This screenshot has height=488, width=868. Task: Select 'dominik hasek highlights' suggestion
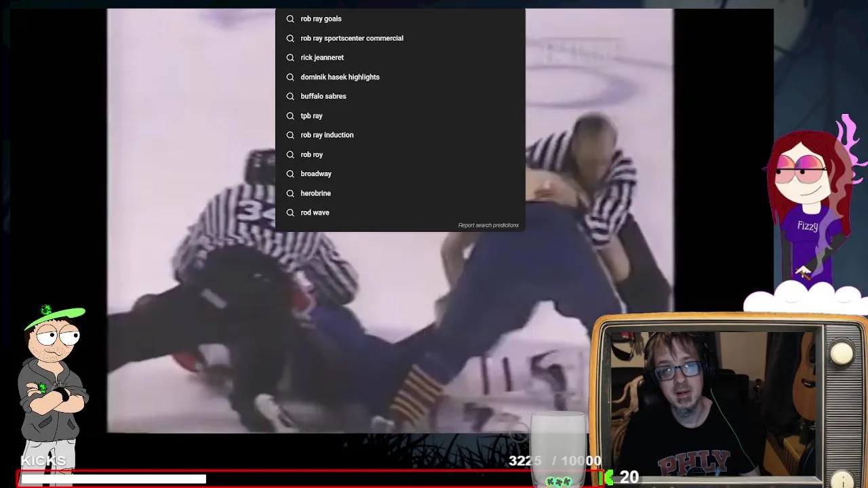(400, 77)
